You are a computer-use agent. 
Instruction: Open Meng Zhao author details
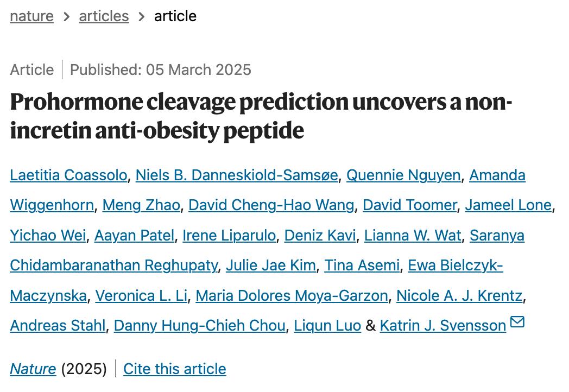[x=141, y=205]
